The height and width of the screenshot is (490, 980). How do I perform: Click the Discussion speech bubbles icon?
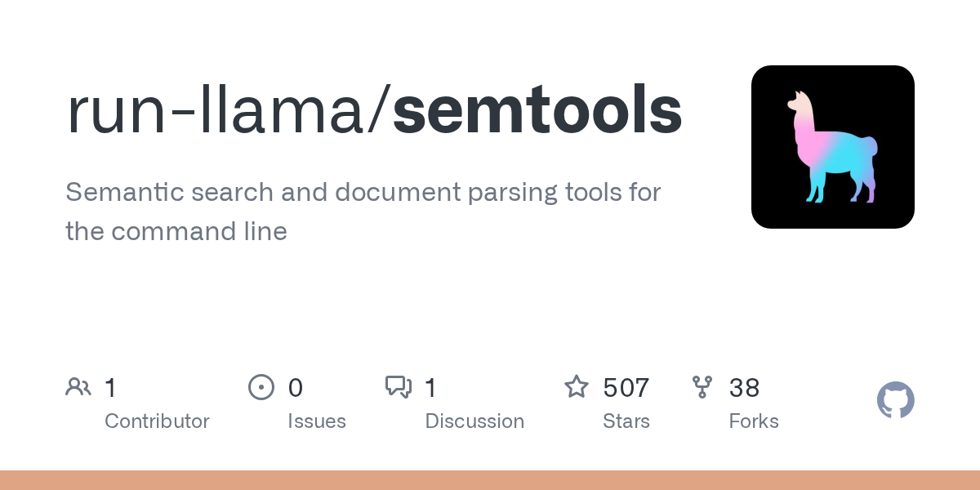click(x=398, y=387)
